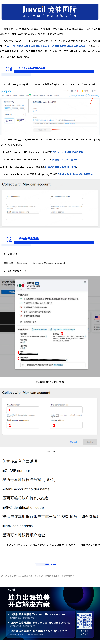Select the 独立站 platform tab

(x=22, y=109)
